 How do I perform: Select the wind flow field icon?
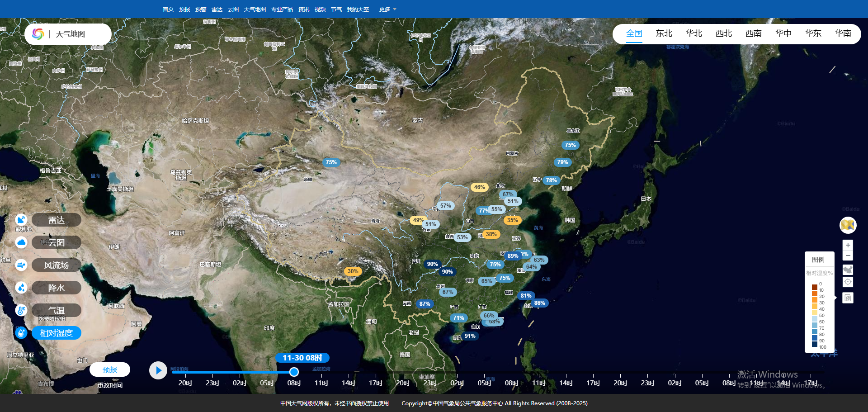coord(21,265)
